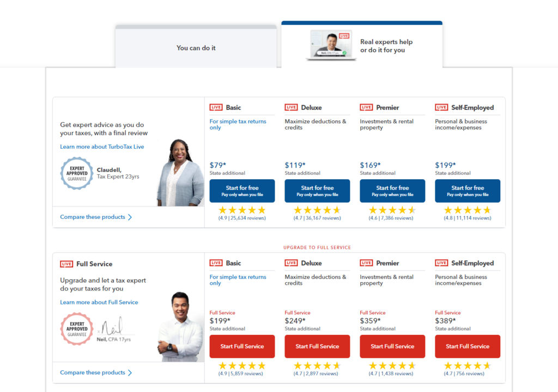Switch to the You can do it tab
Screen dimensions: 558x392
(196, 48)
